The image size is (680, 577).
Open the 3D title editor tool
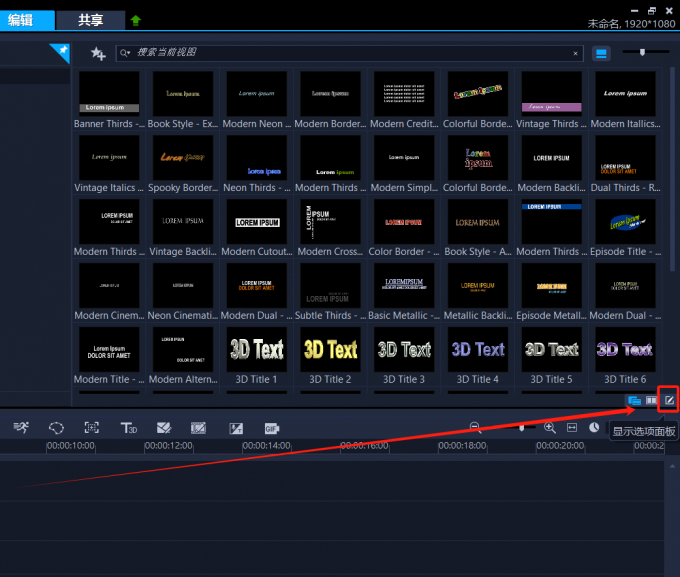(x=128, y=428)
